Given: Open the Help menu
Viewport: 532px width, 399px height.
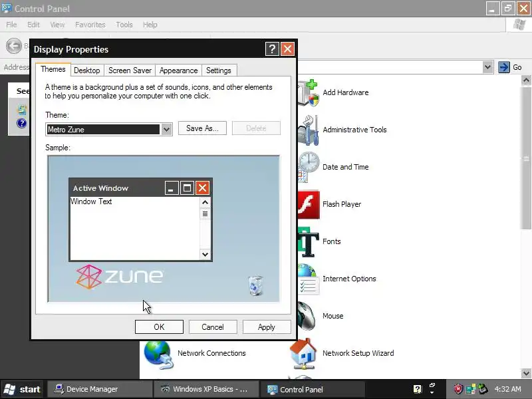Looking at the screenshot, I should [150, 25].
